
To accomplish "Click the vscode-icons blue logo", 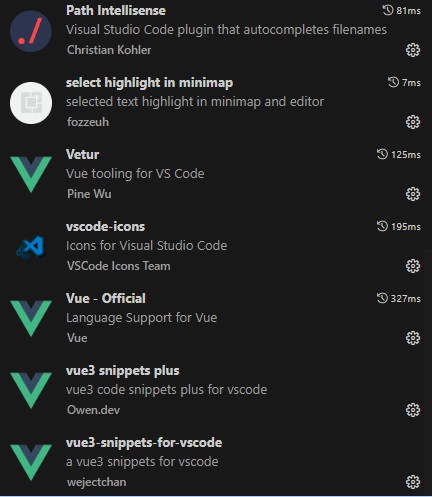I will pyautogui.click(x=31, y=247).
